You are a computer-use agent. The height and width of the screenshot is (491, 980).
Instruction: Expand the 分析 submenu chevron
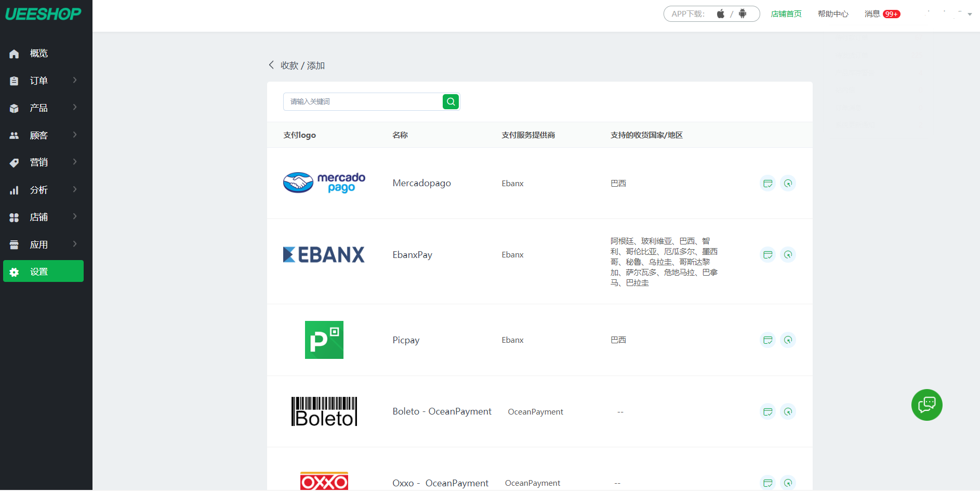point(75,189)
